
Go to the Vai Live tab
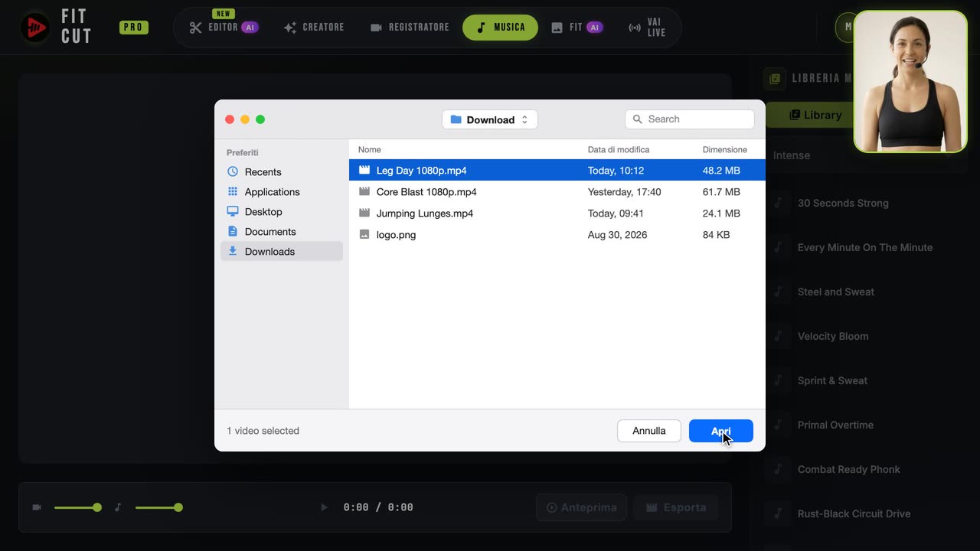click(647, 28)
